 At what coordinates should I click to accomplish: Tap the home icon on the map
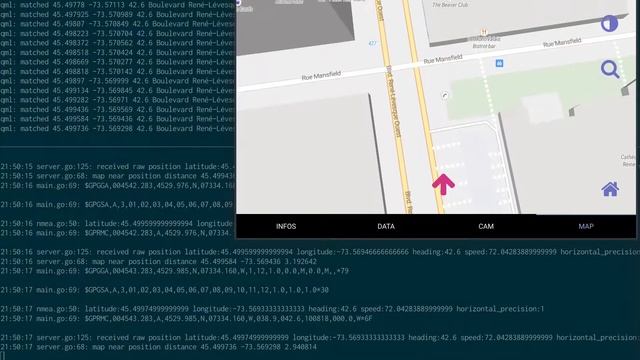click(610, 189)
